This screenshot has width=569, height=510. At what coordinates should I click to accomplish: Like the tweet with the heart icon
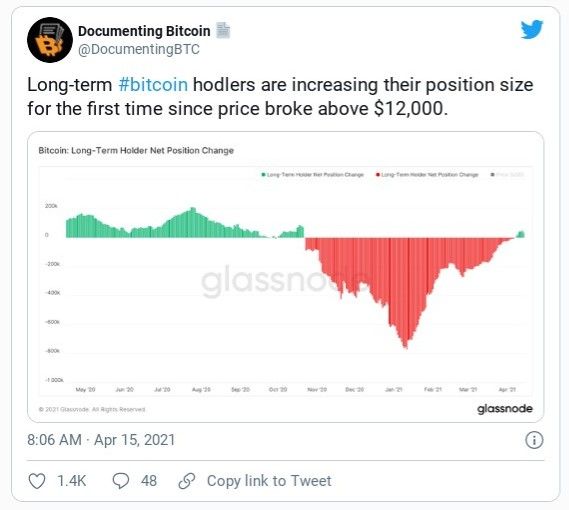pos(37,481)
